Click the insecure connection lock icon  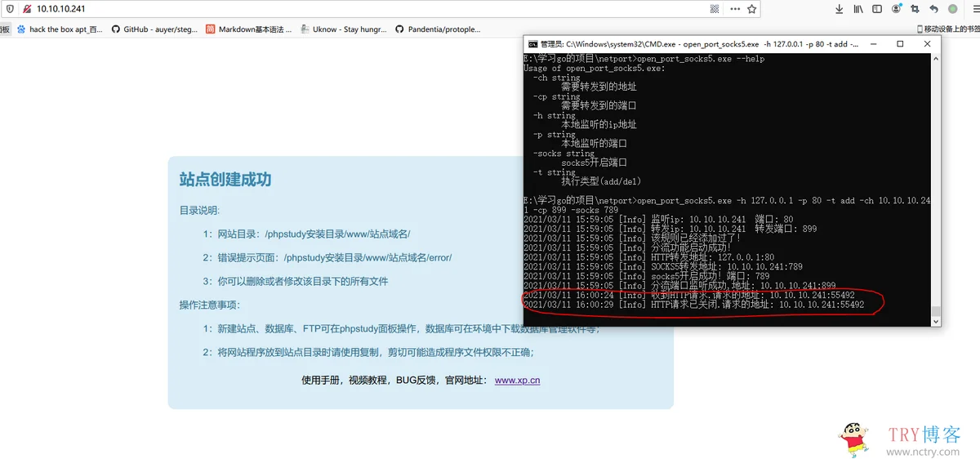click(26, 9)
